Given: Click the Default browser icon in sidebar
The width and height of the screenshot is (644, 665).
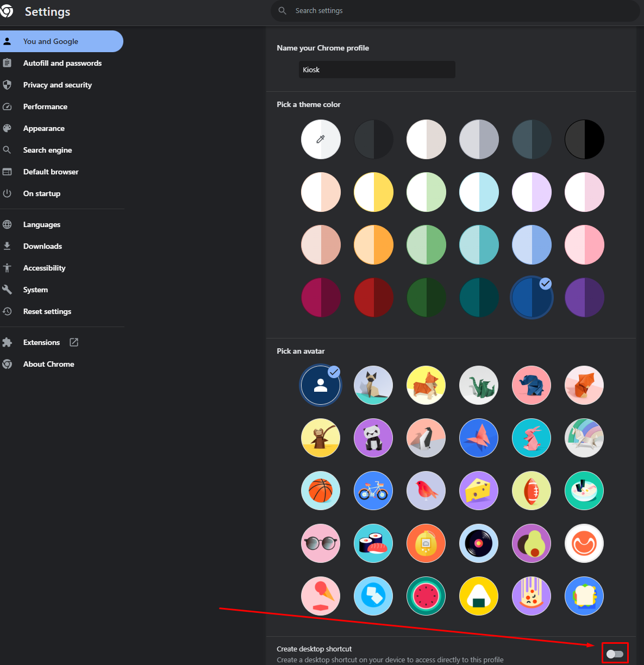Looking at the screenshot, I should click(7, 172).
